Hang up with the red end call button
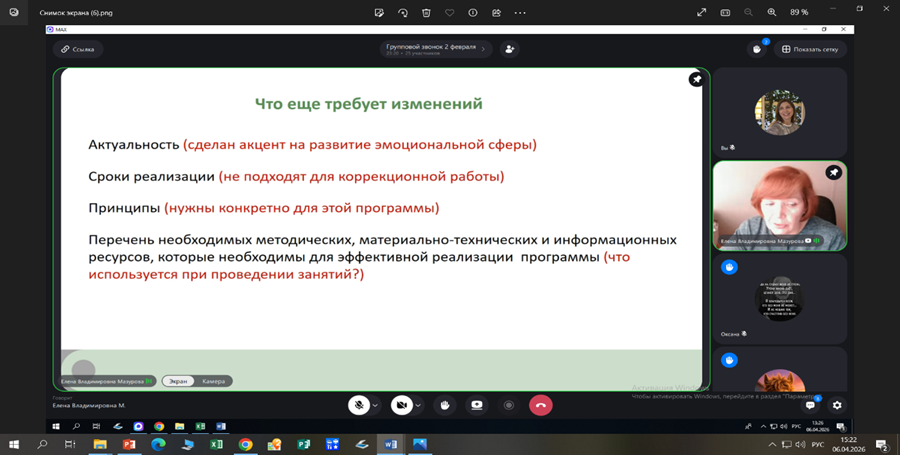The image size is (900, 455). [541, 405]
